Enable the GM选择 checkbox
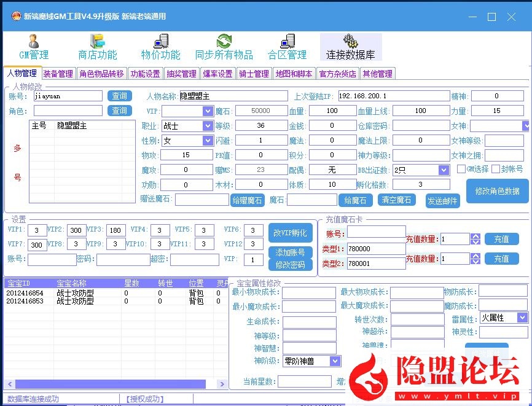Image resolution: width=532 pixels, height=406 pixels. pos(461,168)
